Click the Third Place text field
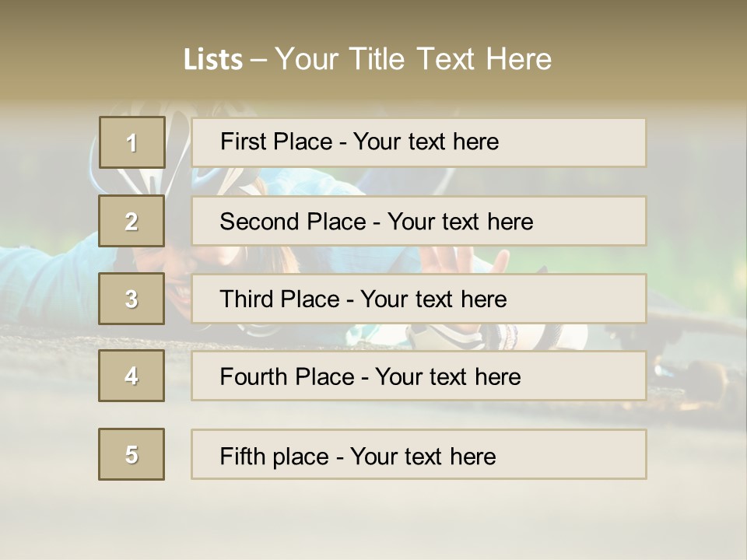The image size is (747, 560). click(419, 299)
